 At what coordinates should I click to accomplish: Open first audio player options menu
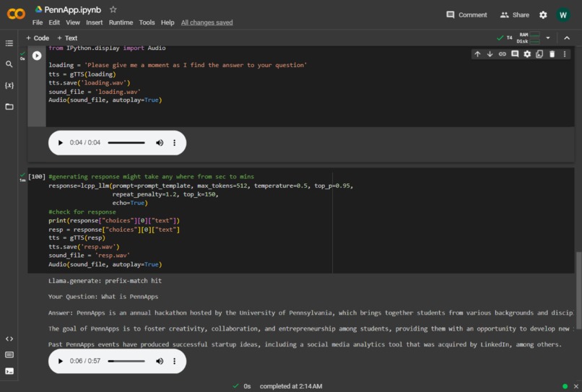pos(175,143)
